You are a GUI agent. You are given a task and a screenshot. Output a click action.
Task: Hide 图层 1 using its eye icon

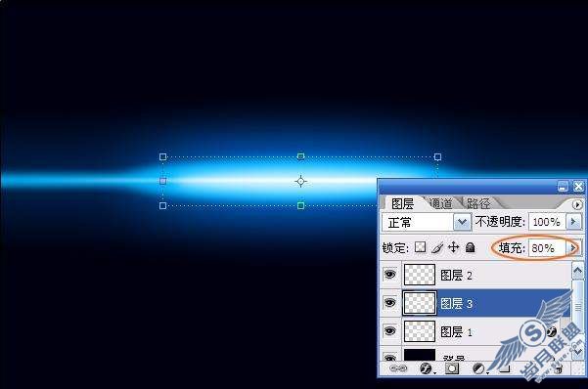click(390, 330)
